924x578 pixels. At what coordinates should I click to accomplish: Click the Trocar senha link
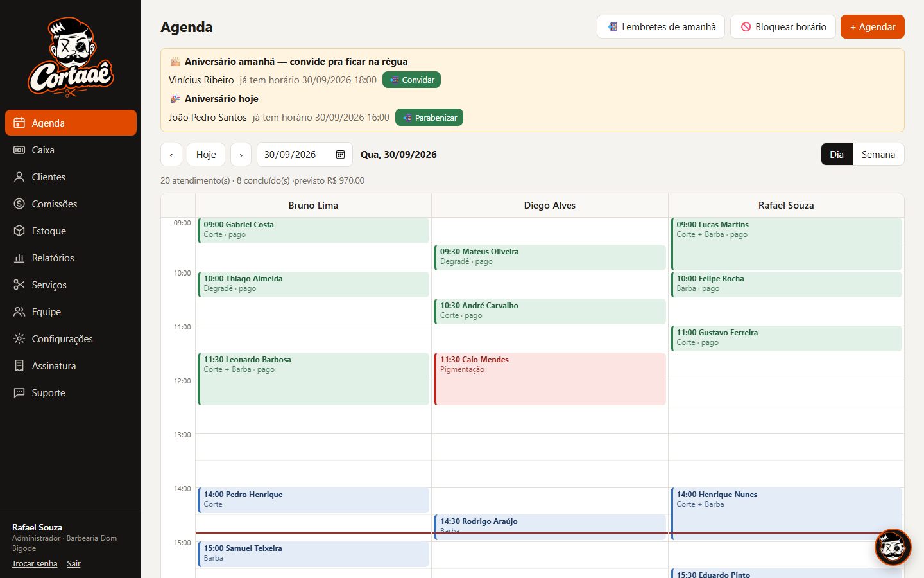pyautogui.click(x=35, y=564)
